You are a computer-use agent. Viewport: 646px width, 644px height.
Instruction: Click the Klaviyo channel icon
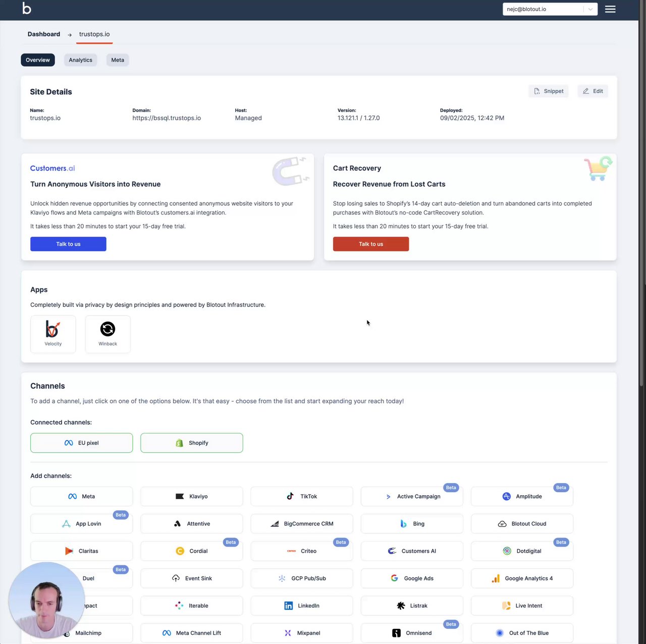click(x=180, y=497)
